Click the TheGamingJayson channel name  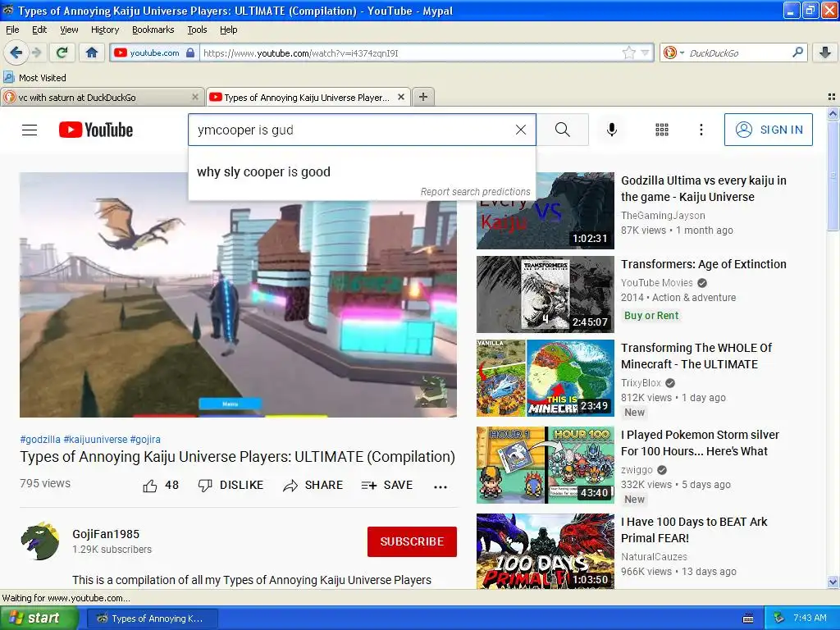click(x=663, y=216)
